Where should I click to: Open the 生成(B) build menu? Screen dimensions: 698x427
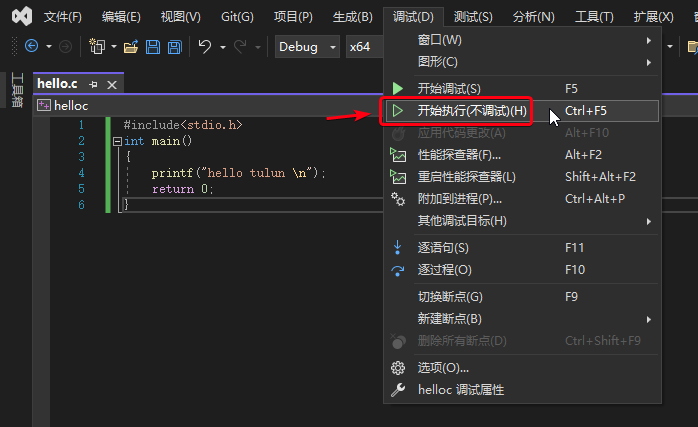point(353,17)
